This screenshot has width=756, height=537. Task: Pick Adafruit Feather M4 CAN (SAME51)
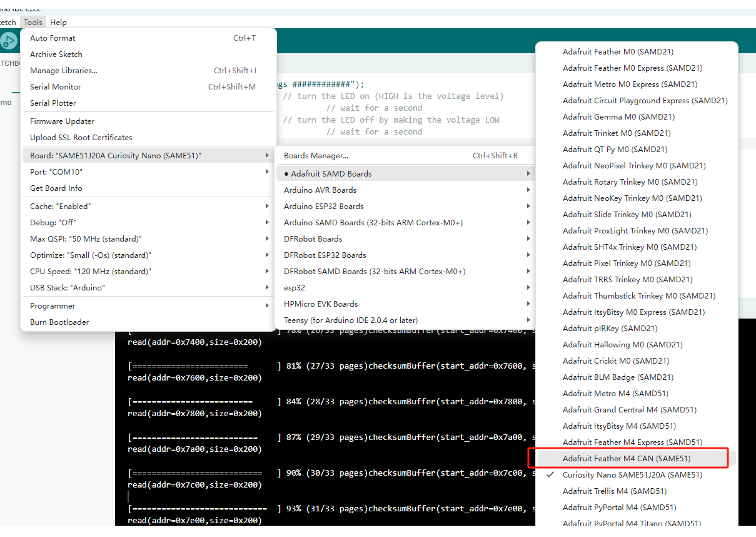click(x=637, y=459)
